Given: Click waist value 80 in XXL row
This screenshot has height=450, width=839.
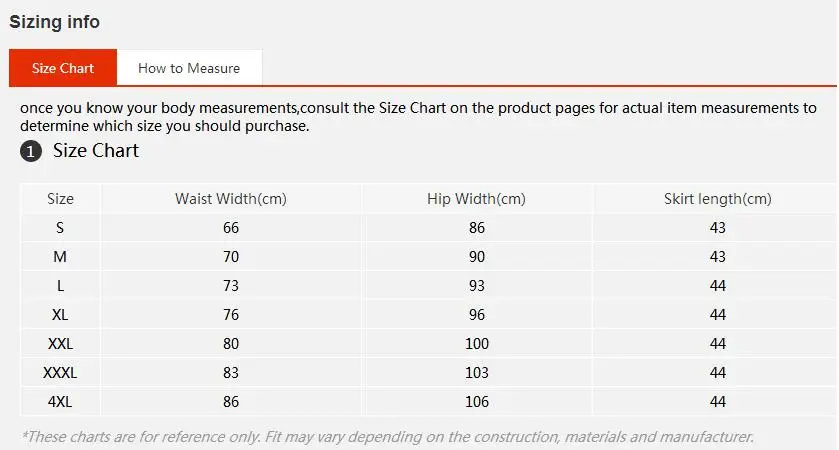Looking at the screenshot, I should tap(231, 344).
